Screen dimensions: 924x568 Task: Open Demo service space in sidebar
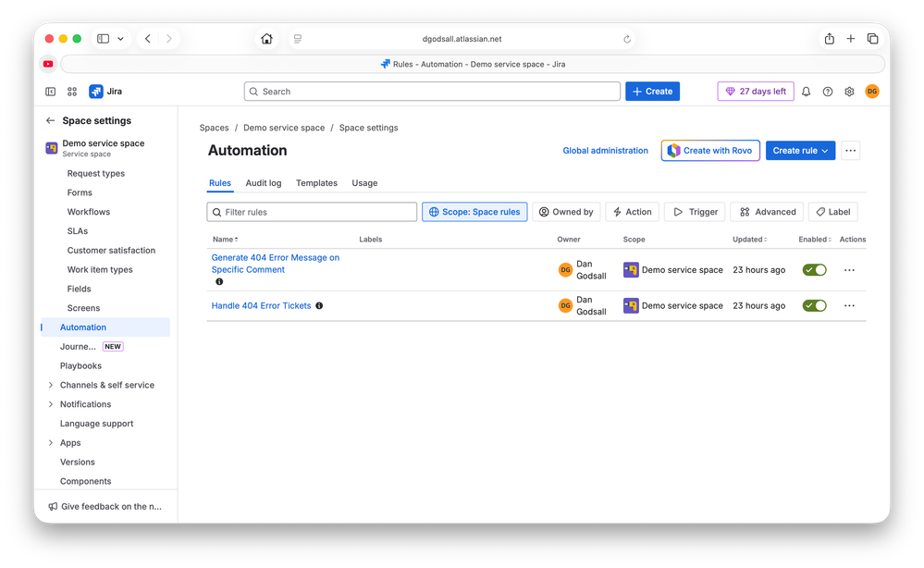[x=103, y=148]
